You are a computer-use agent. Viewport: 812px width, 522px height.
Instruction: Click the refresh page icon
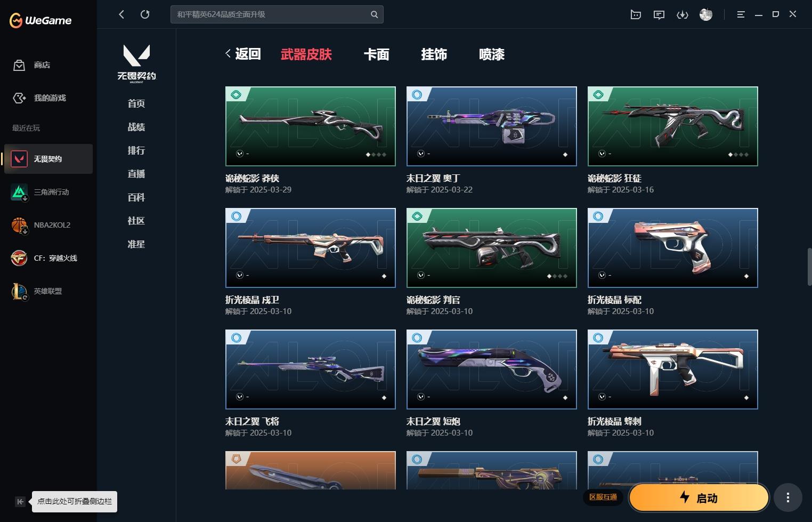pos(145,14)
